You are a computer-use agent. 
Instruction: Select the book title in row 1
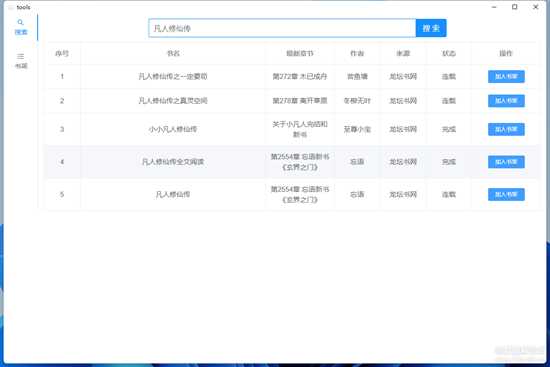pos(173,76)
